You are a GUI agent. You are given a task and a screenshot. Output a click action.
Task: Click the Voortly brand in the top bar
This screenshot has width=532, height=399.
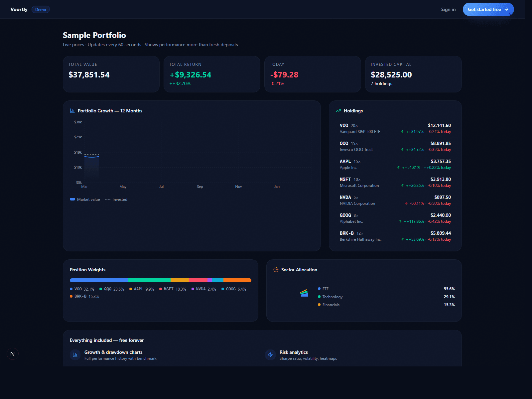click(19, 9)
